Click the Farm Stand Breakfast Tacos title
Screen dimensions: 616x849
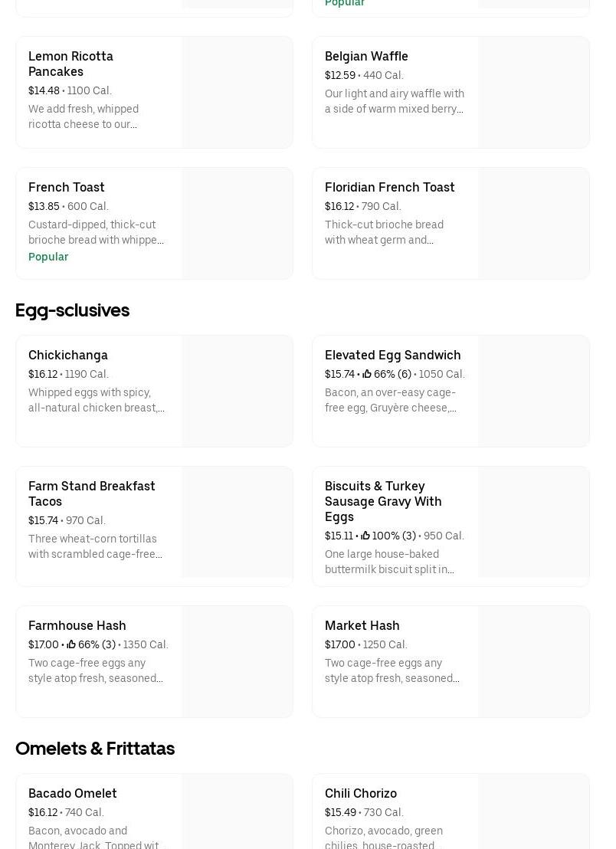click(x=91, y=493)
